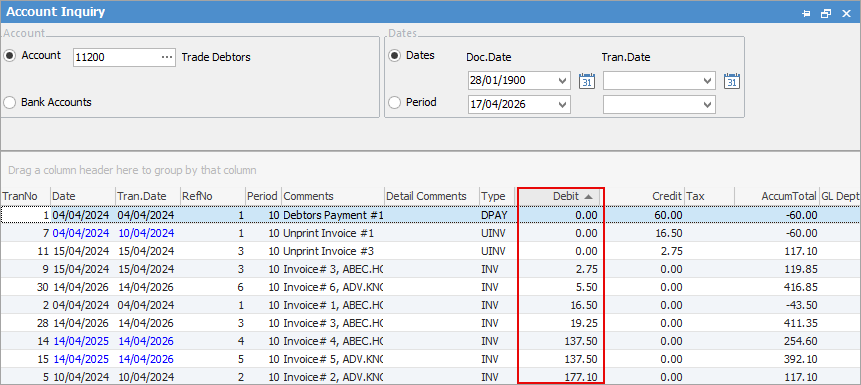Select the Dates radio button
Viewport: 861px width, 385px height.
(x=395, y=55)
